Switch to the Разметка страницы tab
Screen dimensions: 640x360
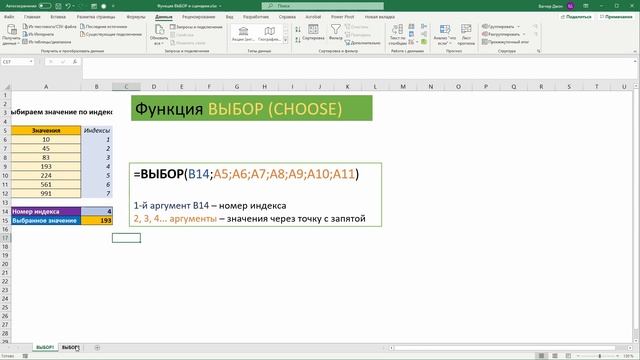coord(96,17)
